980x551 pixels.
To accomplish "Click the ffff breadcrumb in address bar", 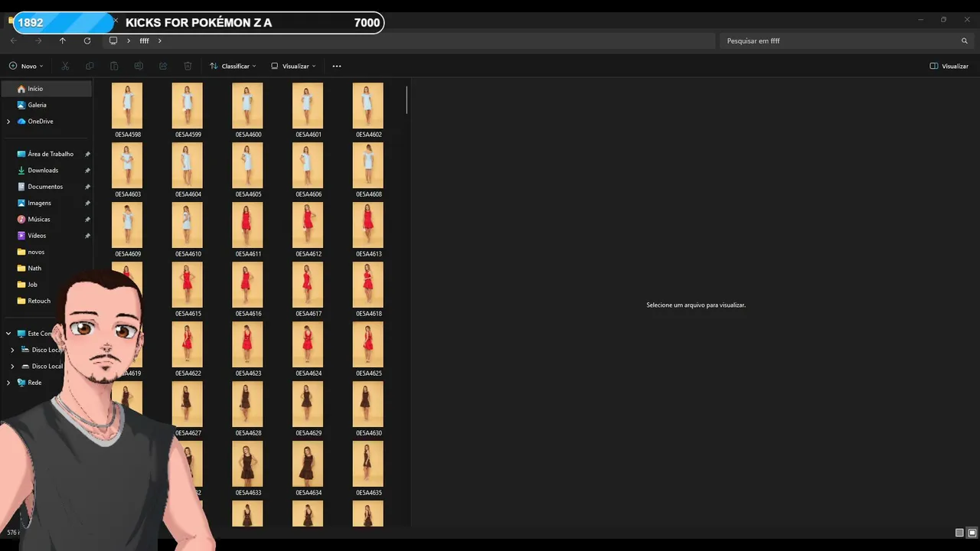I will [x=144, y=41].
